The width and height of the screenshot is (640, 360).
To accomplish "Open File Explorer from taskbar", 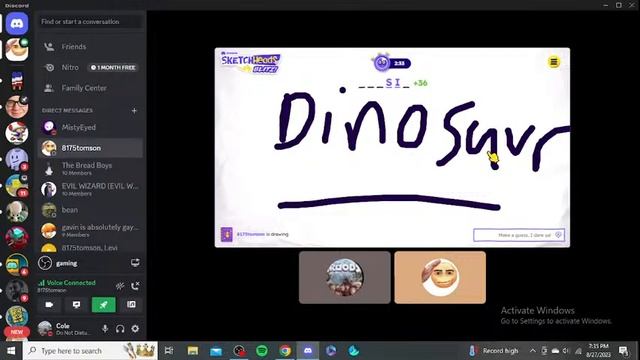I will pyautogui.click(x=193, y=351).
